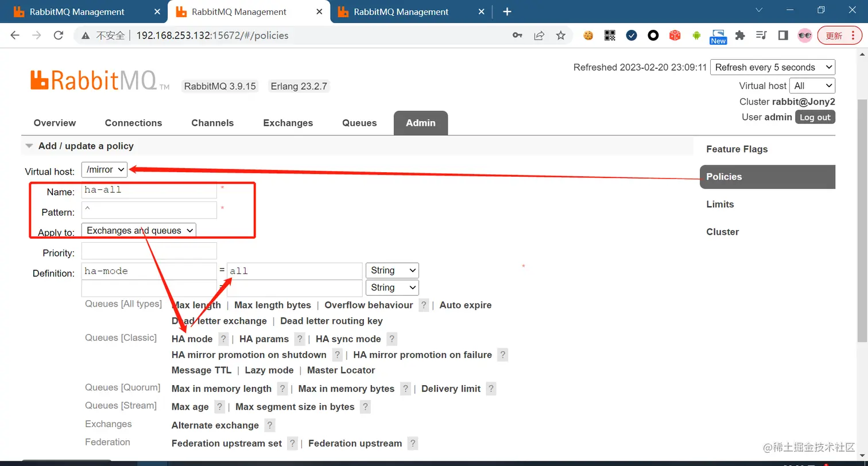Open the Overview tab
Viewport: 868px width, 466px height.
tap(55, 123)
